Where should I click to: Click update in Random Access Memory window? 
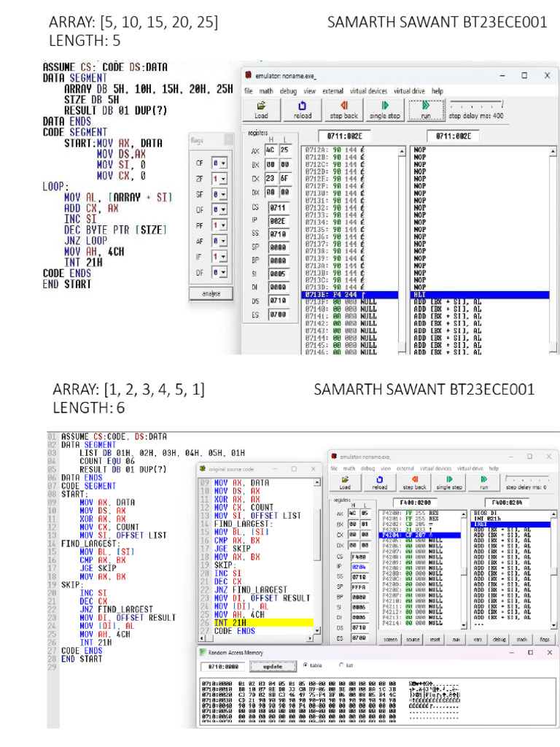[273, 667]
